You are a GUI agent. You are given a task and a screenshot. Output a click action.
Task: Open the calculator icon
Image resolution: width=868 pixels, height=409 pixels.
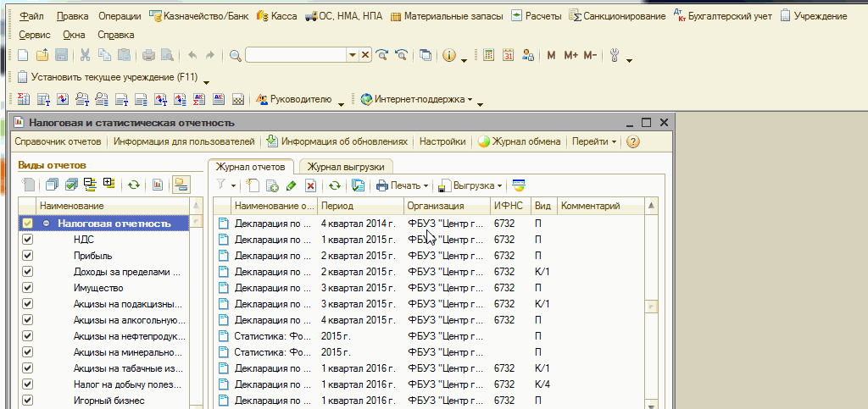tap(488, 55)
